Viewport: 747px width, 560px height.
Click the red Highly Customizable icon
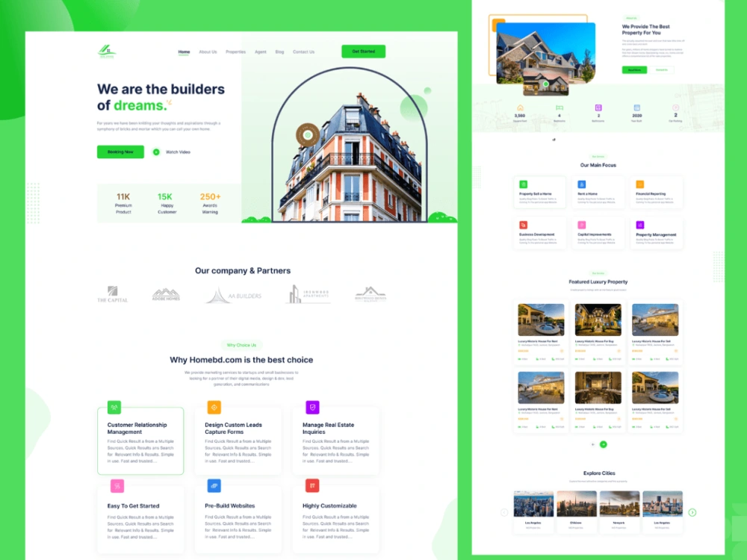[312, 486]
